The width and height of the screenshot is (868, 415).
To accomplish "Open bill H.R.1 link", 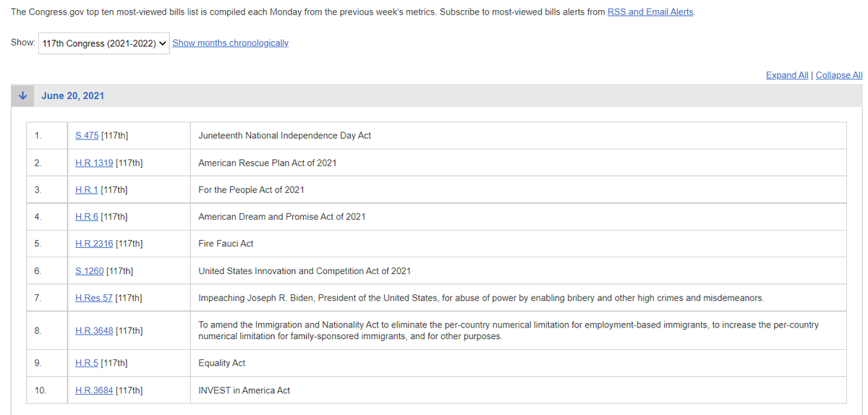I will (x=87, y=190).
